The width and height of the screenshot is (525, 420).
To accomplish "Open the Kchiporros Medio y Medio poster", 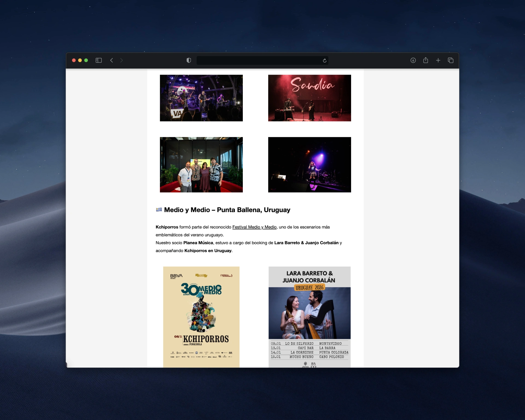I will [201, 317].
